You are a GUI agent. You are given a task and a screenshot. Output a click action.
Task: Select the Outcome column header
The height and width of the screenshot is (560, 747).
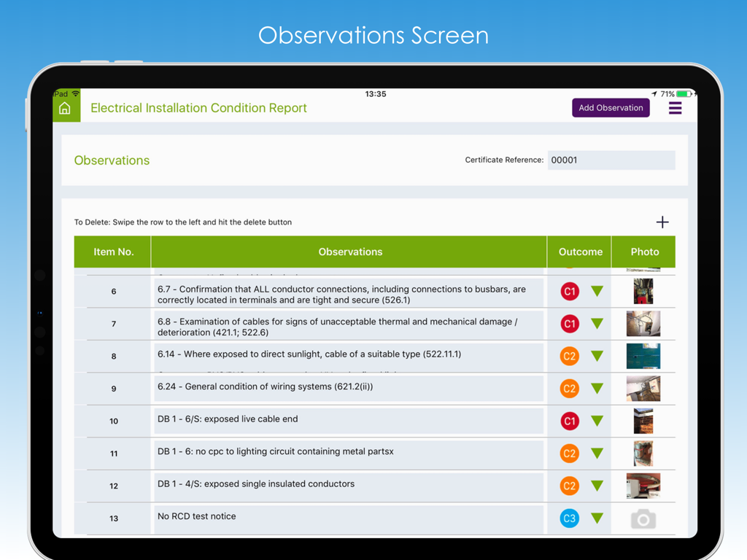(x=579, y=252)
